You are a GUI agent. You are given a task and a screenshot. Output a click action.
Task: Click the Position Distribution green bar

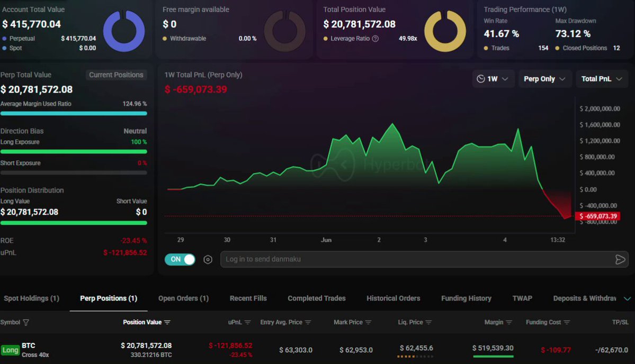click(x=74, y=223)
